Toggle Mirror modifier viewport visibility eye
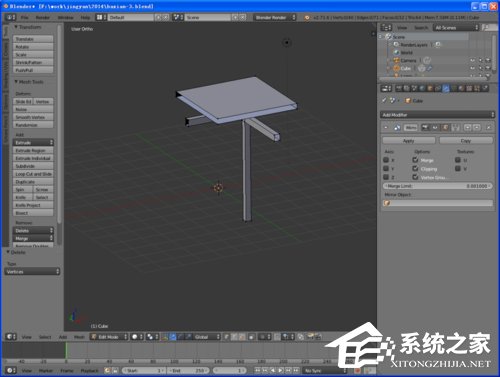Image resolution: width=500 pixels, height=377 pixels. pos(435,127)
